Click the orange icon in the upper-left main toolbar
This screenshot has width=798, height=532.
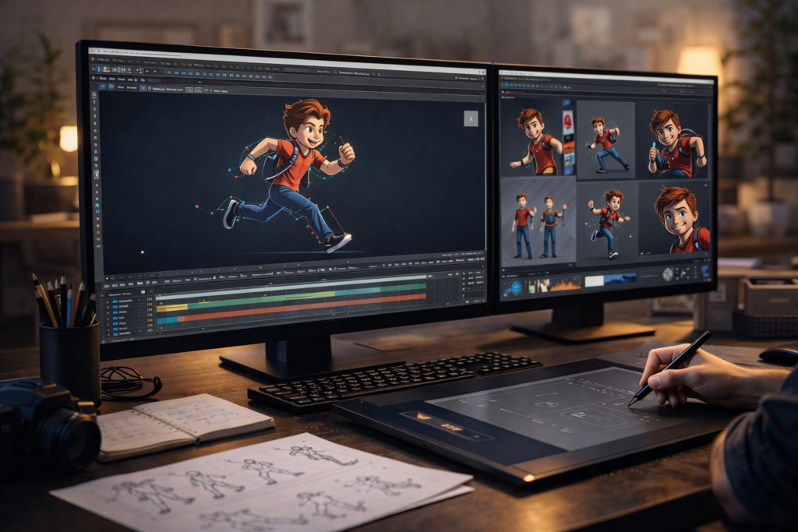coord(95,68)
